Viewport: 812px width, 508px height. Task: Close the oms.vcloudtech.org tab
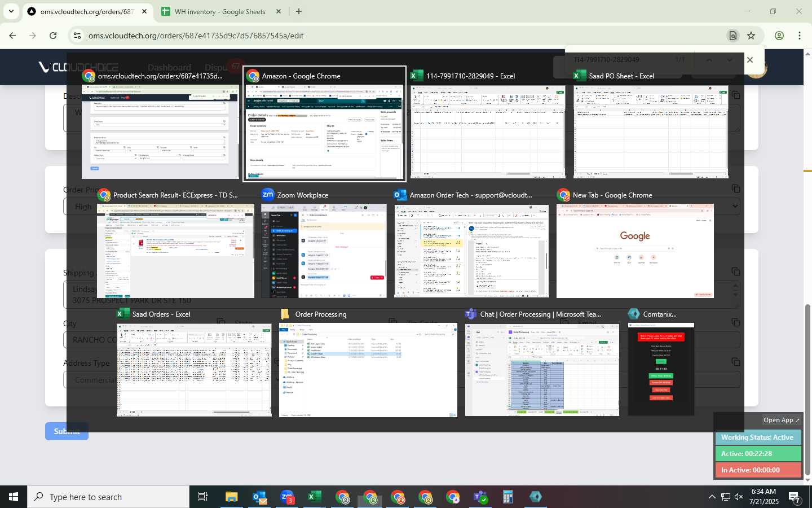[x=144, y=11]
